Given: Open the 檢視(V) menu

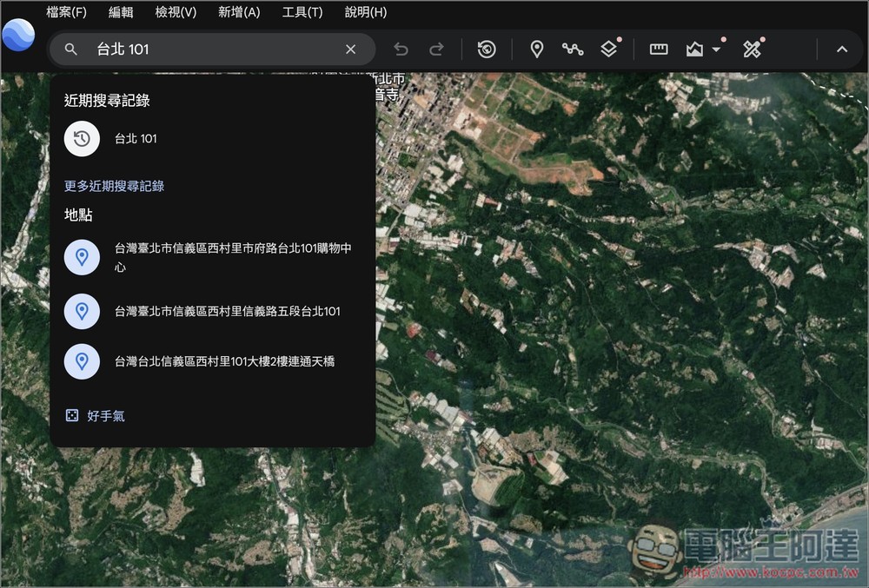Looking at the screenshot, I should pyautogui.click(x=176, y=11).
